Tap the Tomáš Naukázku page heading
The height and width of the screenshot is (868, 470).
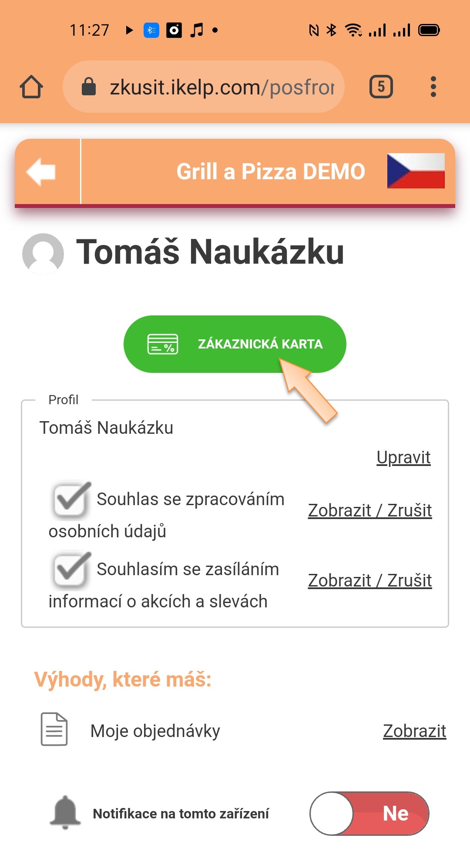click(210, 252)
